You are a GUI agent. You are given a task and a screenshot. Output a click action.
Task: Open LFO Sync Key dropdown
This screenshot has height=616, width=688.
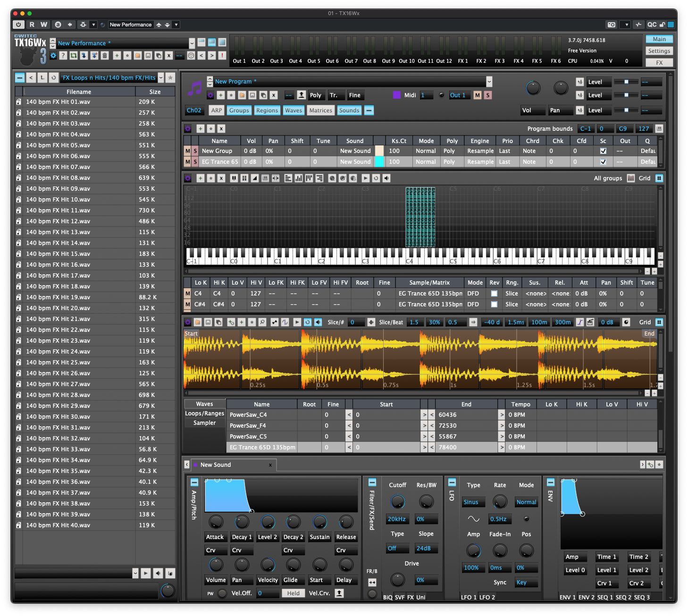point(526,582)
